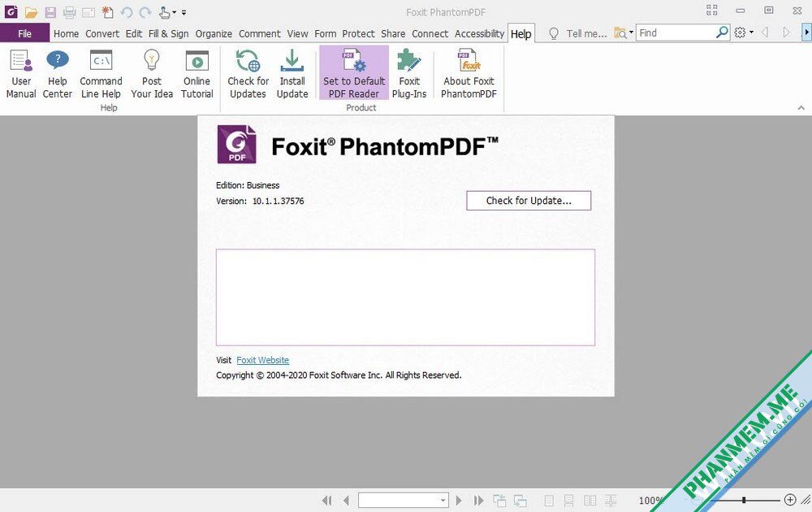Click the Tell me... search field
The image size is (812, 512).
[x=586, y=33]
